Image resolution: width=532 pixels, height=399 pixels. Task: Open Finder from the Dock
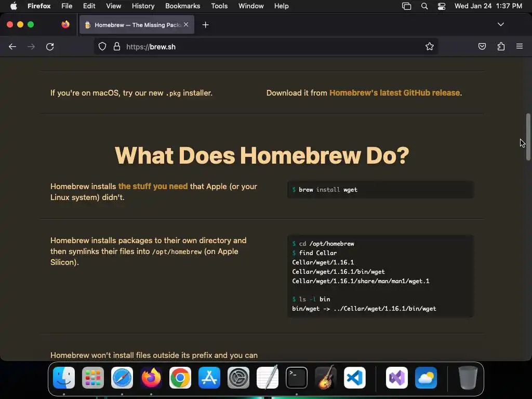(64, 378)
